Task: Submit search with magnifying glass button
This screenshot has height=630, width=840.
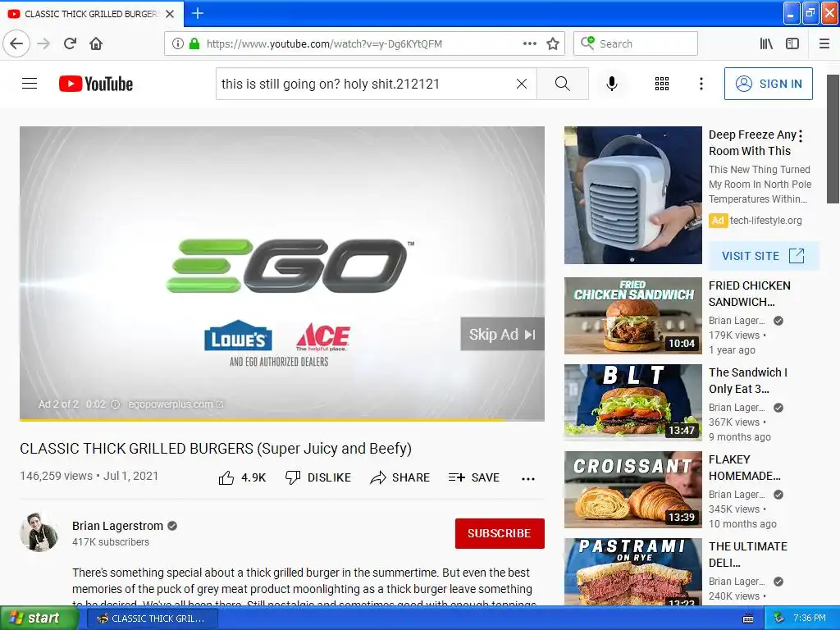Action: (x=563, y=84)
